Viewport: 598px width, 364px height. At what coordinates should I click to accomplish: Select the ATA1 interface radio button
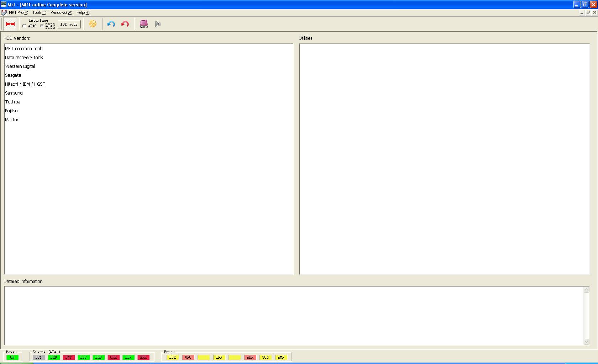pos(42,26)
